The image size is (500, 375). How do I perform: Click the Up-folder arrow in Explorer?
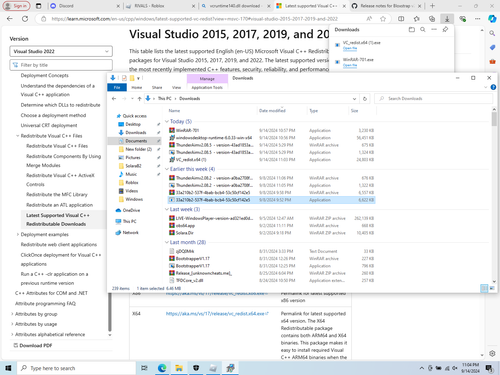139,99
